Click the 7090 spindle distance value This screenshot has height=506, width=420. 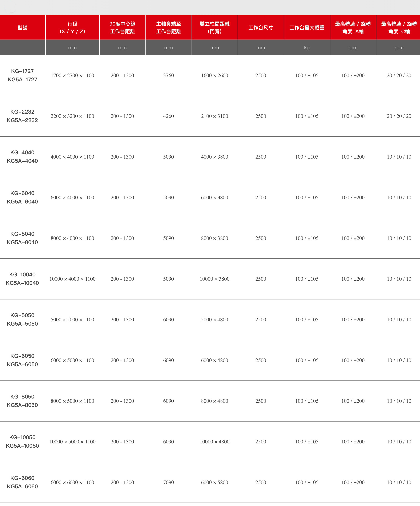168,483
